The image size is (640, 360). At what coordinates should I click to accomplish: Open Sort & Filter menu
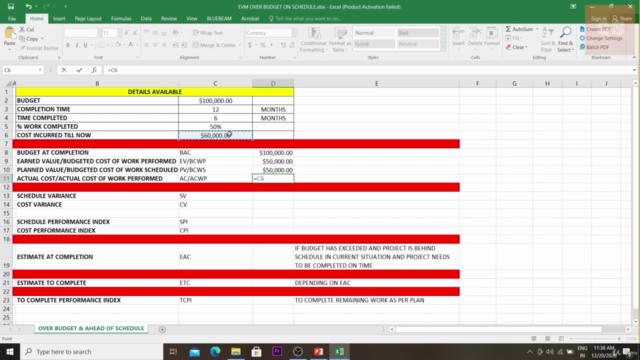(548, 40)
